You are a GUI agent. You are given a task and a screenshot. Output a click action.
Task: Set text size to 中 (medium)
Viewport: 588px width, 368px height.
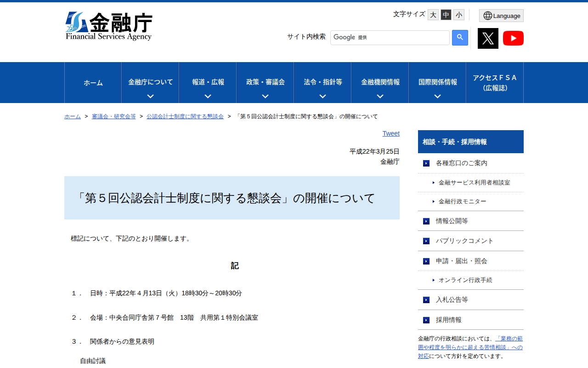446,15
